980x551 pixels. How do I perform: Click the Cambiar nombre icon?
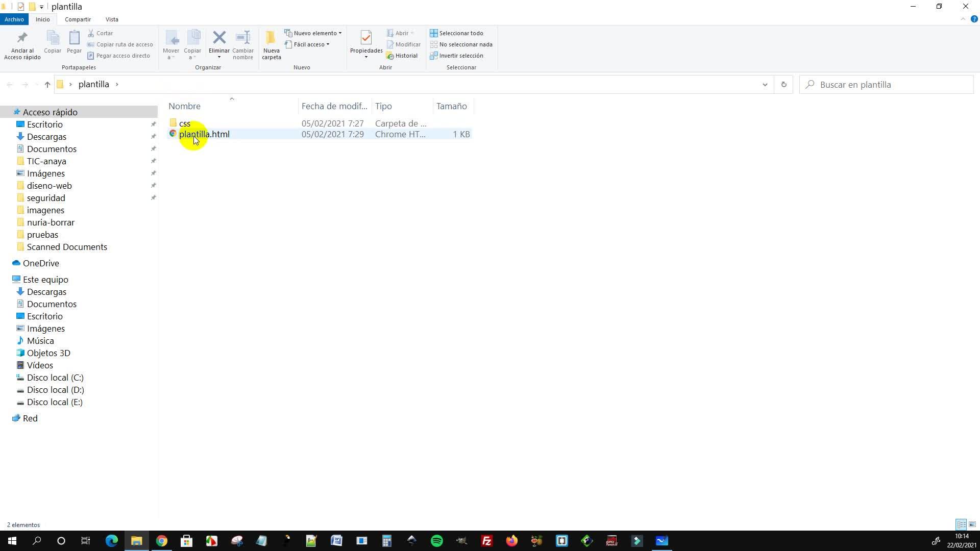point(243,38)
